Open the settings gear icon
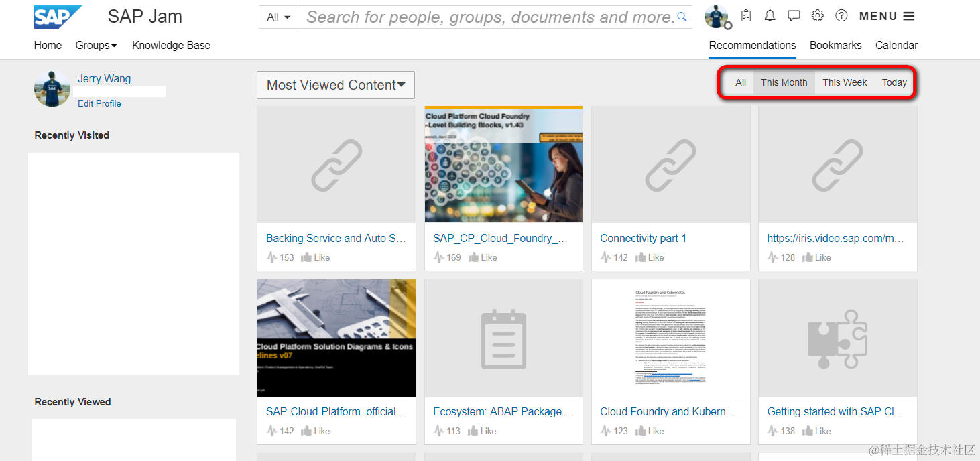The width and height of the screenshot is (980, 461). click(818, 15)
